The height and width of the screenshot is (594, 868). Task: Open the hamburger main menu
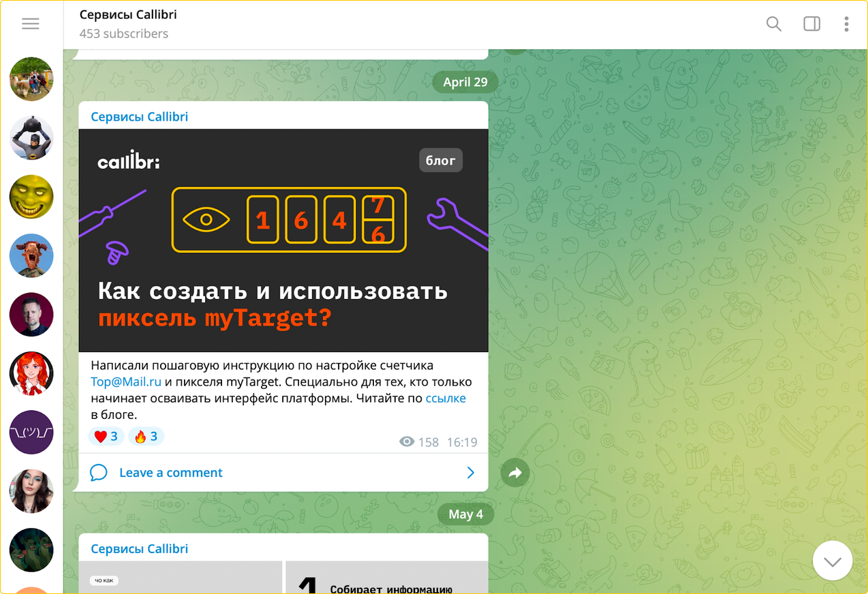pos(31,24)
